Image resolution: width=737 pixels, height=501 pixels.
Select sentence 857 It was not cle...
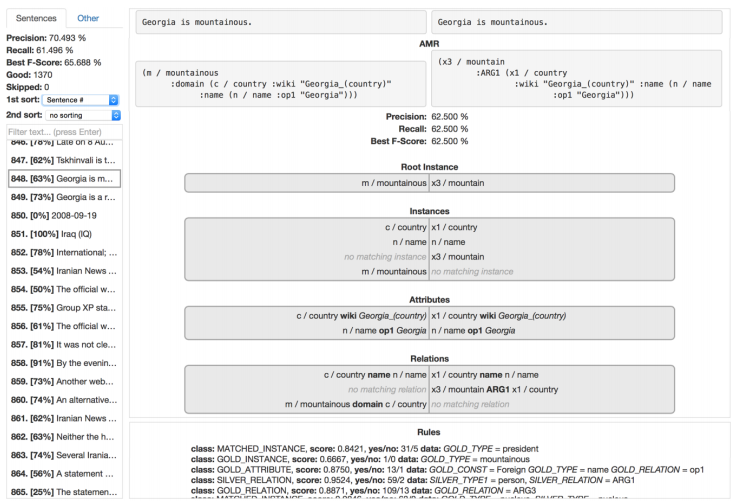point(63,344)
